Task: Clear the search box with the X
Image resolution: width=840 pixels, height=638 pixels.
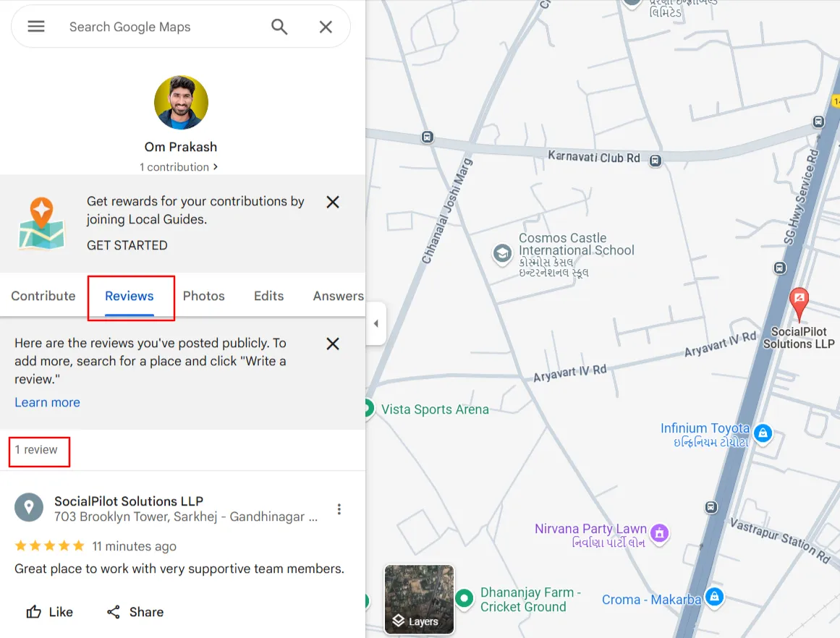Action: [x=325, y=26]
